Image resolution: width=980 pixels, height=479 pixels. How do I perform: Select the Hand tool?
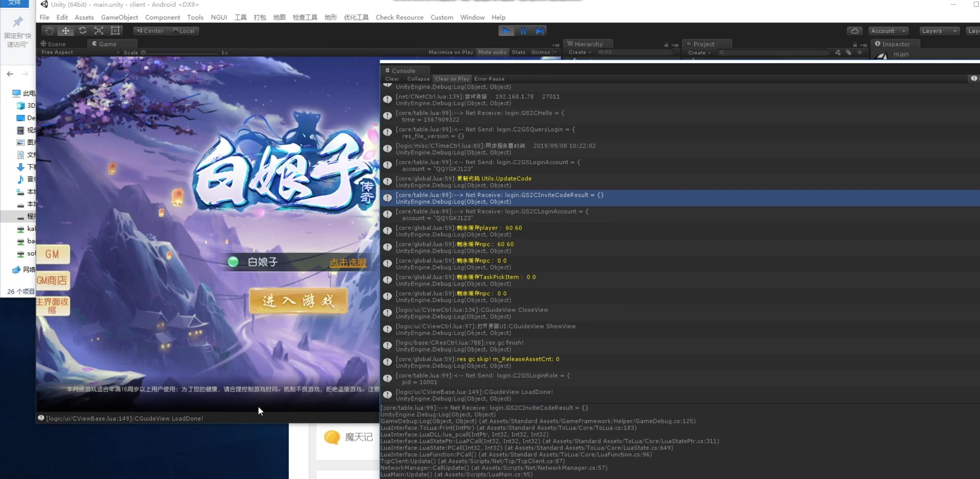[49, 31]
